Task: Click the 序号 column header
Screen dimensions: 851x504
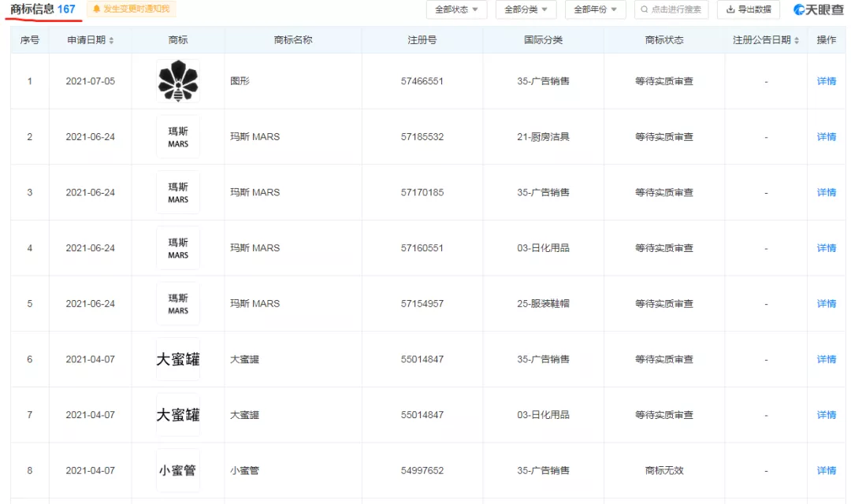Action: tap(30, 40)
